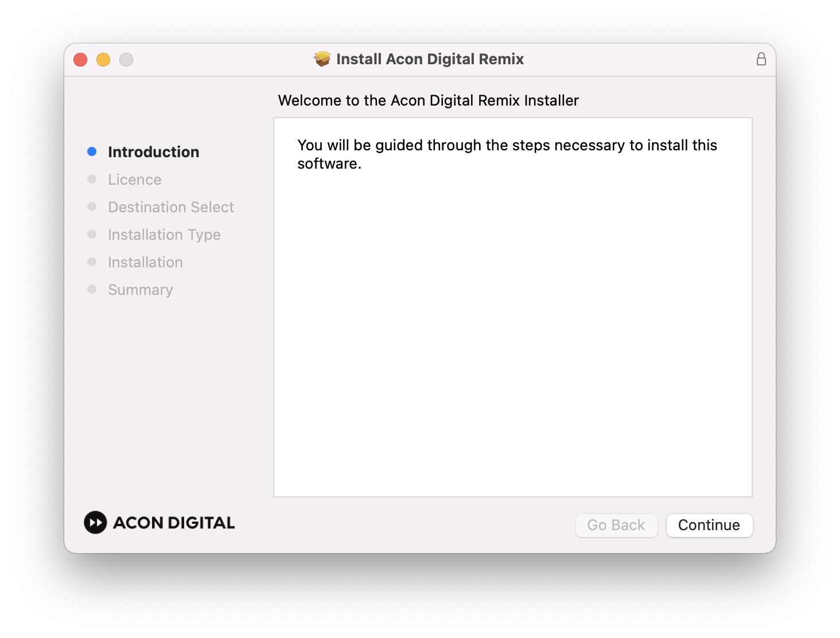Minimize the installer with the yellow button

103,60
